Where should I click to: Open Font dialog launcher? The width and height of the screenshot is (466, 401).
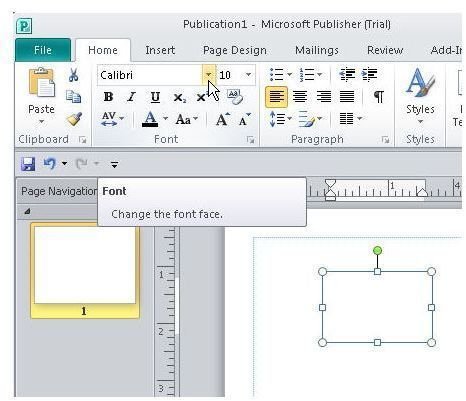[250, 140]
